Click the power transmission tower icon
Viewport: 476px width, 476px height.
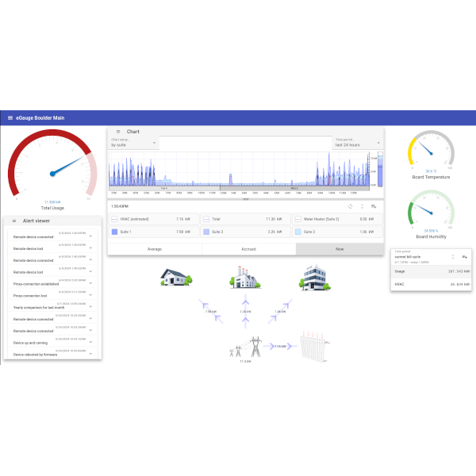pyautogui.click(x=246, y=347)
